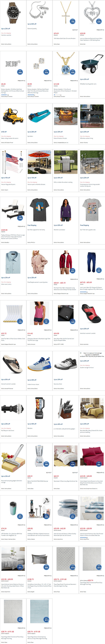Image resolution: width=105 pixels, height=644 pixels.
Task: Open the Women's activewear link
Action: pos(59,230)
